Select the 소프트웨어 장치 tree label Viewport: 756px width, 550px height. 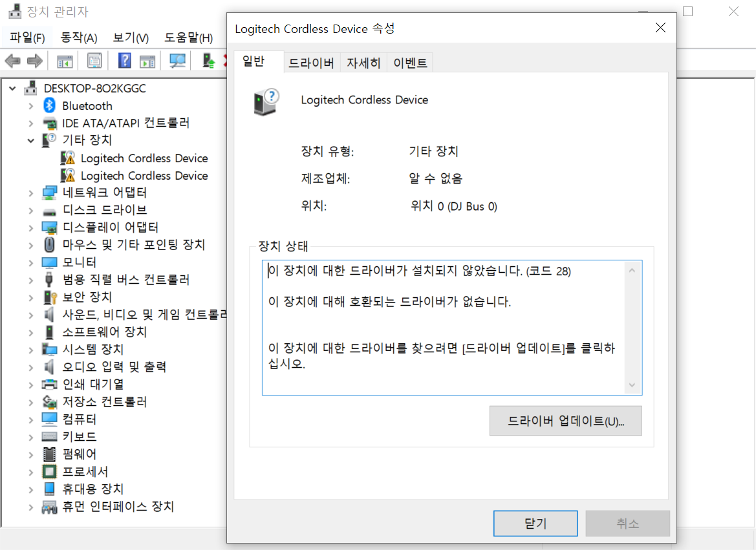pos(104,332)
